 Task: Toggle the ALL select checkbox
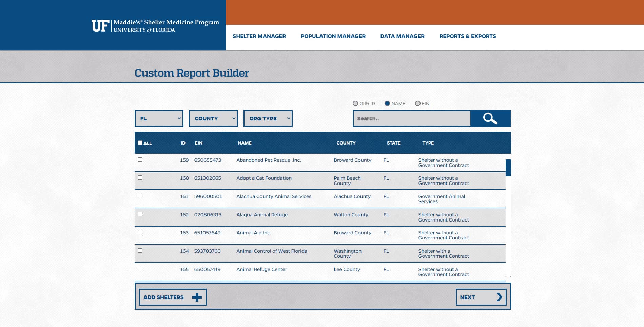[140, 143]
